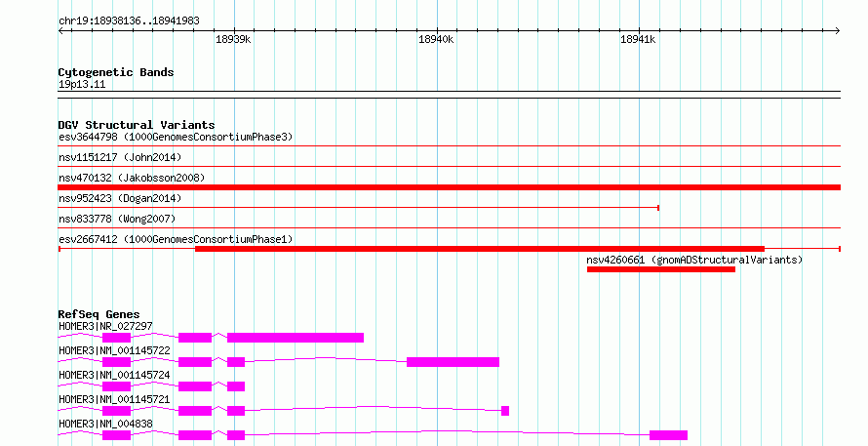The width and height of the screenshot is (868, 446).
Task: Open the HOMER3|NM_001145724 transcript label
Action: (x=114, y=375)
